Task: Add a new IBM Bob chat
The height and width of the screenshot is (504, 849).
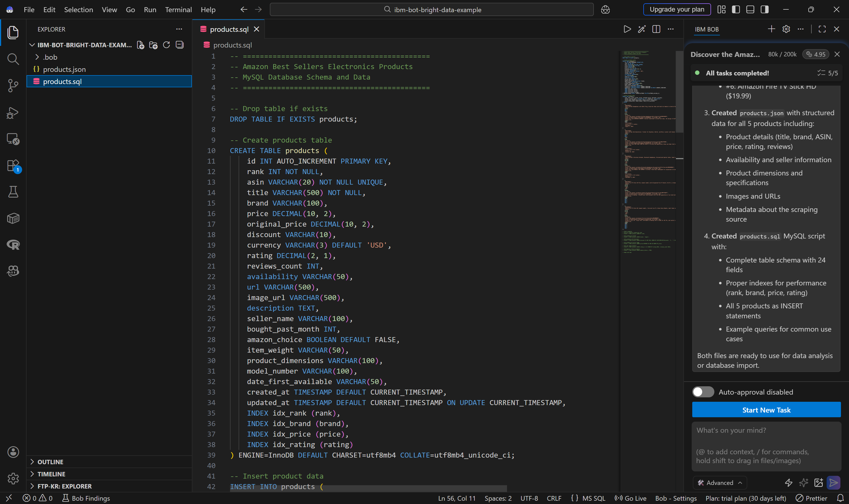Action: click(x=771, y=29)
